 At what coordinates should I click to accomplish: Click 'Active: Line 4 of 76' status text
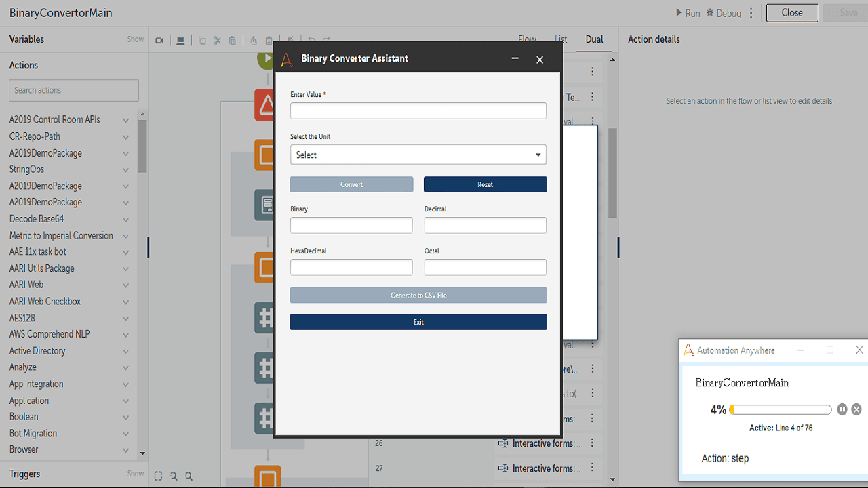click(781, 428)
